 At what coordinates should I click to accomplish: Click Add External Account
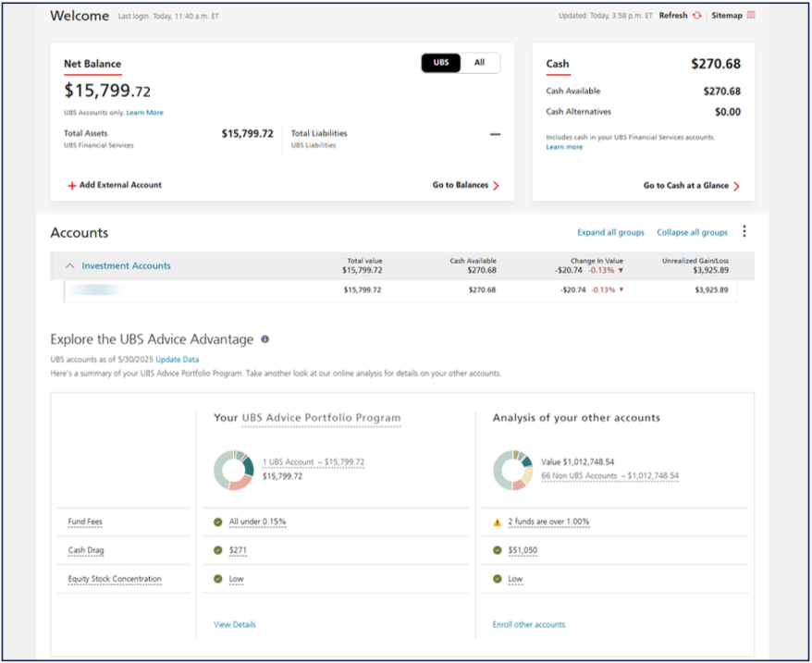point(120,185)
